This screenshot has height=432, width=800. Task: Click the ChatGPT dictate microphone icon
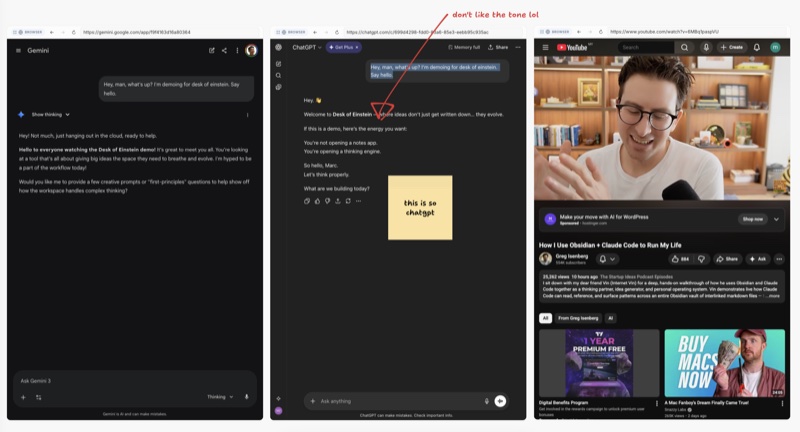coord(487,401)
